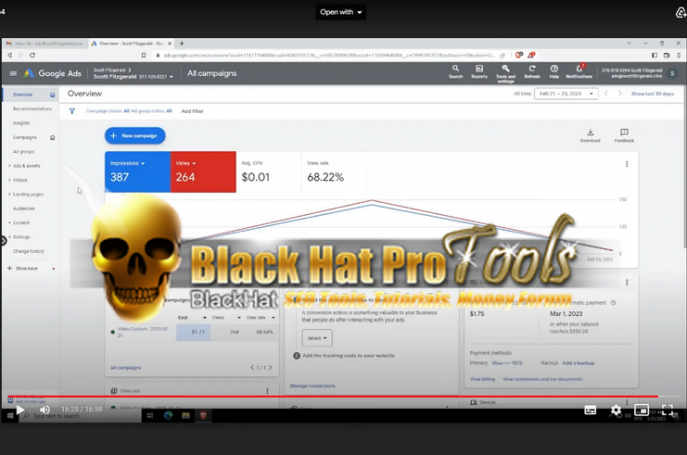The width and height of the screenshot is (687, 455).
Task: Expand the Content sidebar section
Action: click(21, 223)
